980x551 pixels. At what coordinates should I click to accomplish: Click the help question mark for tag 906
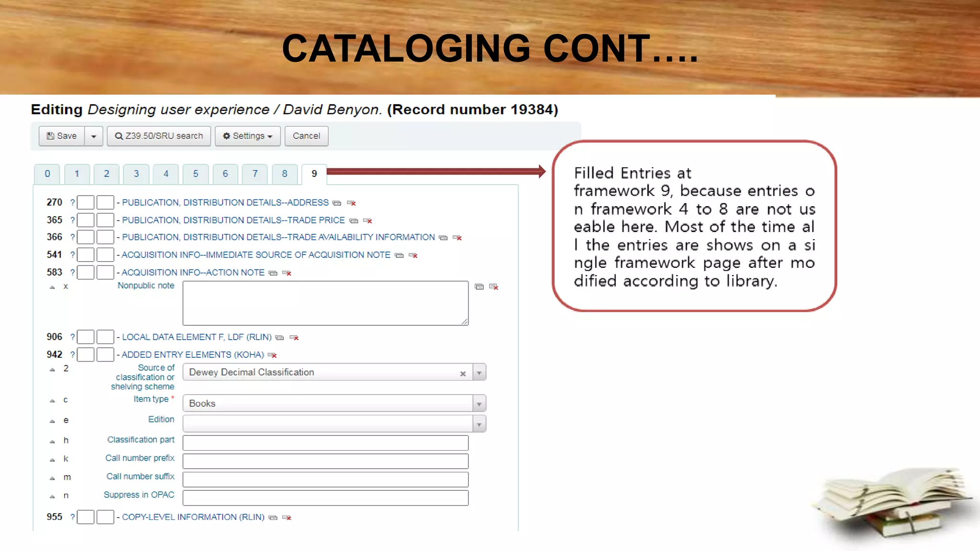72,337
